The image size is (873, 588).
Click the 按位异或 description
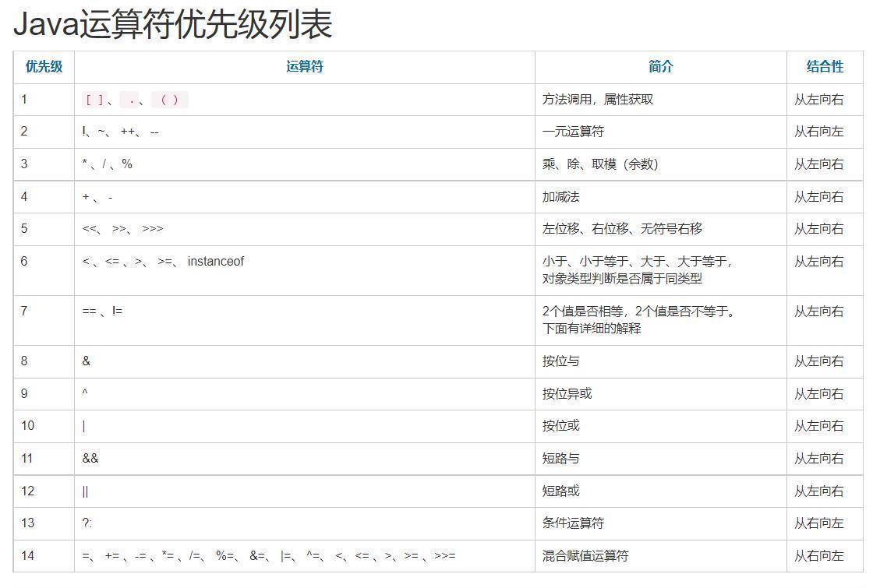[x=567, y=394]
